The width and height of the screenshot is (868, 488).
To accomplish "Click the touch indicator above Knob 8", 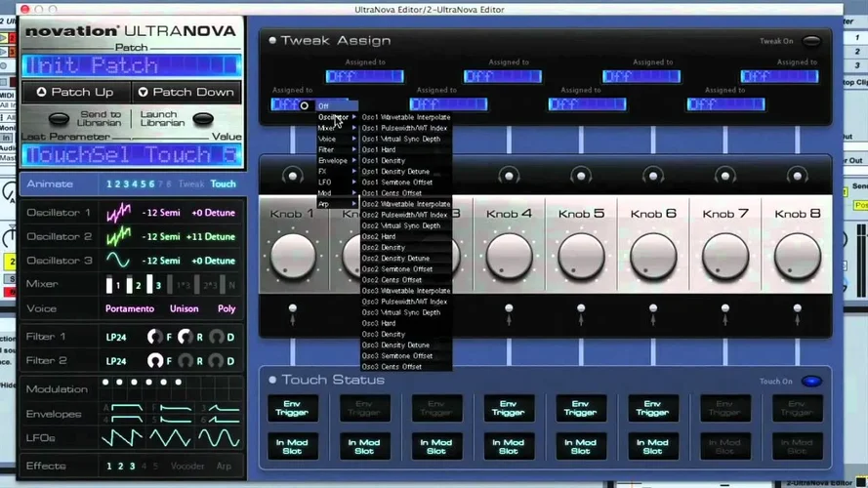I will (x=797, y=176).
